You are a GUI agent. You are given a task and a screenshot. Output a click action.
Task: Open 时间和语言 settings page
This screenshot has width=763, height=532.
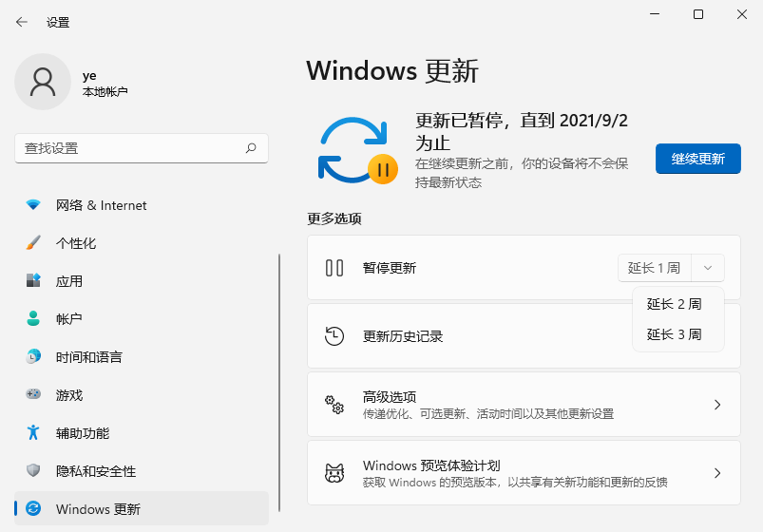[x=88, y=357]
